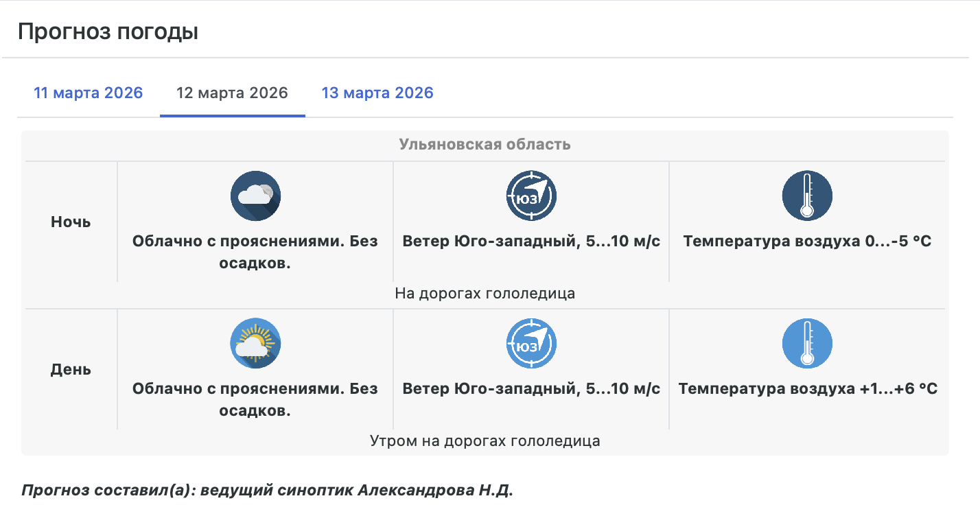
Task: Click the daytime thermometer temperature icon
Action: click(x=807, y=344)
